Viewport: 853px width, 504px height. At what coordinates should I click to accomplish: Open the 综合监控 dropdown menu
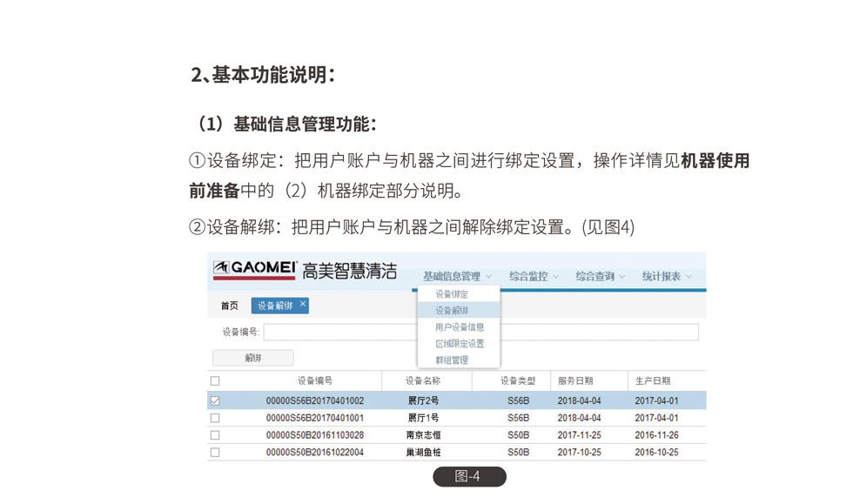[534, 277]
